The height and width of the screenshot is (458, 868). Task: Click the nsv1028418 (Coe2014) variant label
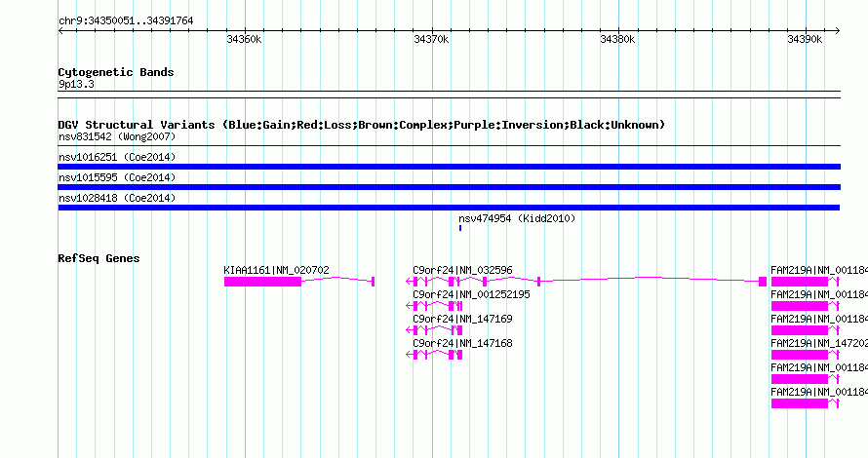point(117,198)
